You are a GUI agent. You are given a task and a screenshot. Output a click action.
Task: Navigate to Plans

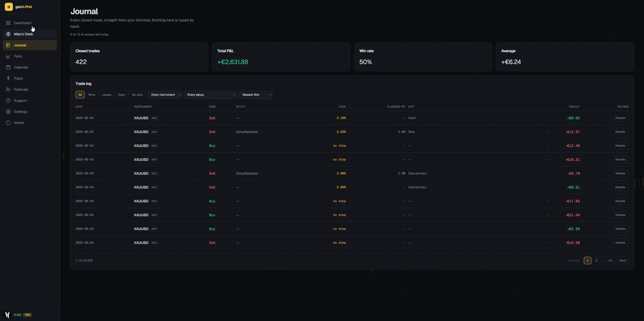pyautogui.click(x=30, y=78)
